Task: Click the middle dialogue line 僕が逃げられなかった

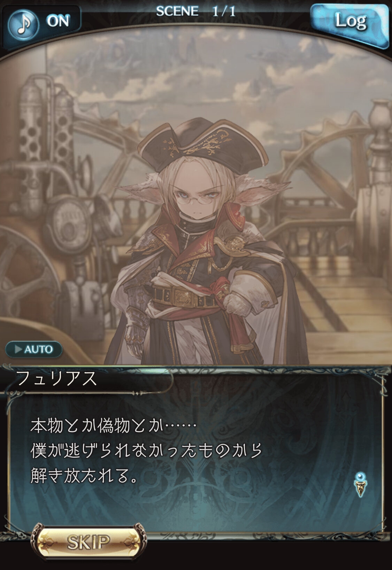Action: click(146, 450)
